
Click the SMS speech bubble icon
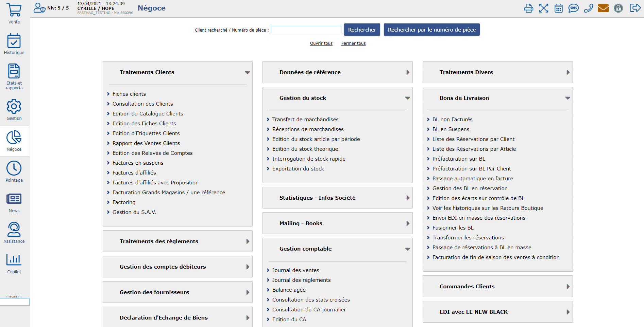point(573,8)
